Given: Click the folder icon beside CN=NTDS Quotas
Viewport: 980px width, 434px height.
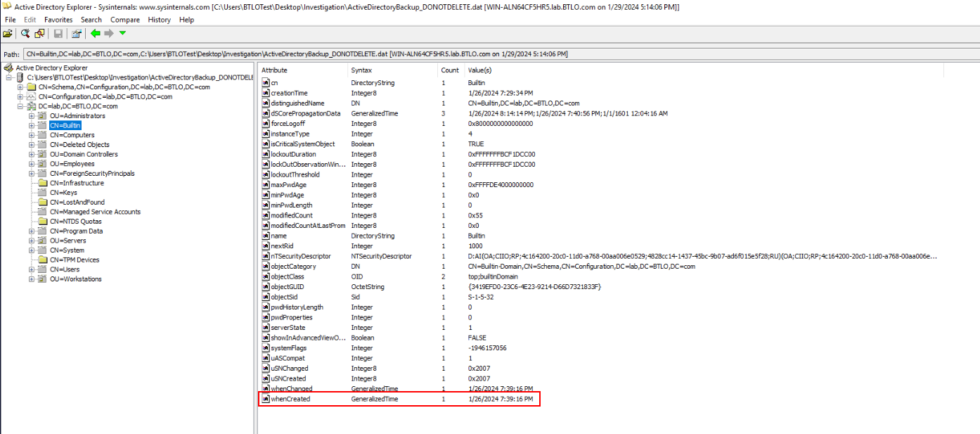Looking at the screenshot, I should (x=43, y=222).
